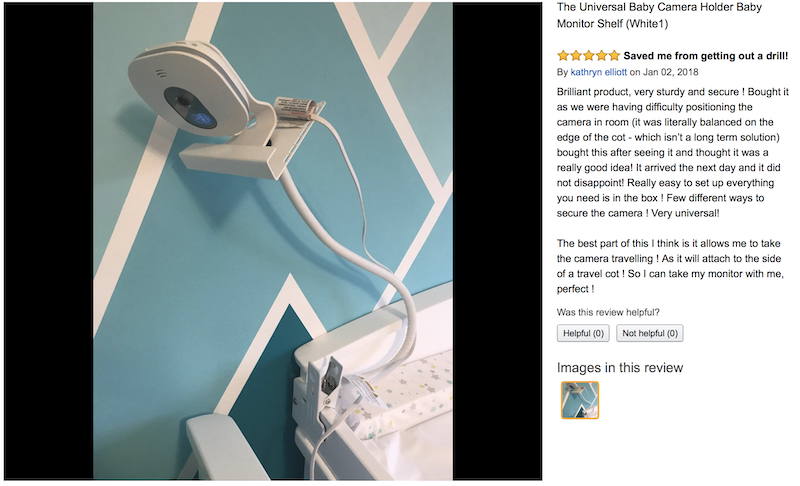This screenshot has width=800, height=486.
Task: Click the 'Images in this review' heading
Action: (620, 368)
